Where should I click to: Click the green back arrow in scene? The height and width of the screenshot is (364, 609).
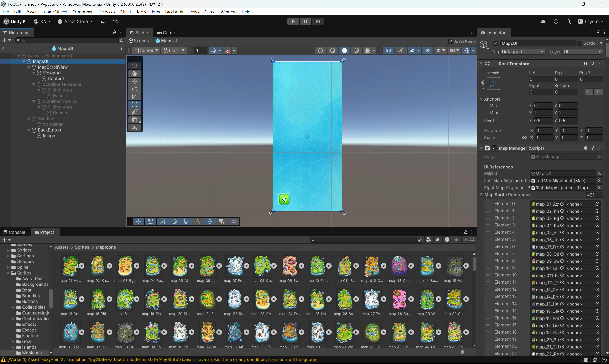click(x=284, y=199)
